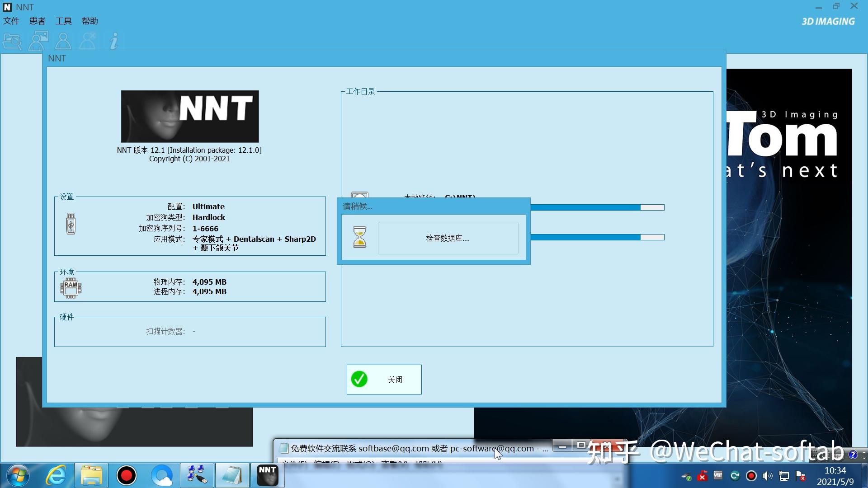Click the folder search toolbar icon

click(12, 41)
